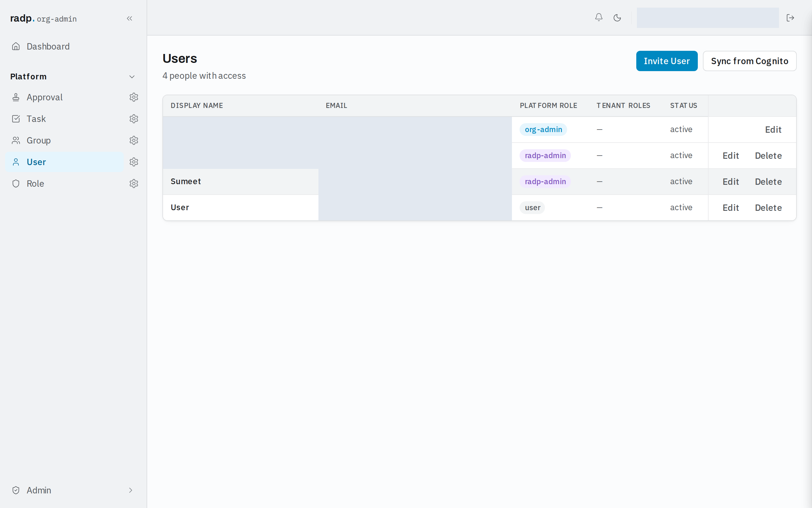Screen dimensions: 812x508
Task: Click Sync from Cognito button
Action: click(x=750, y=61)
